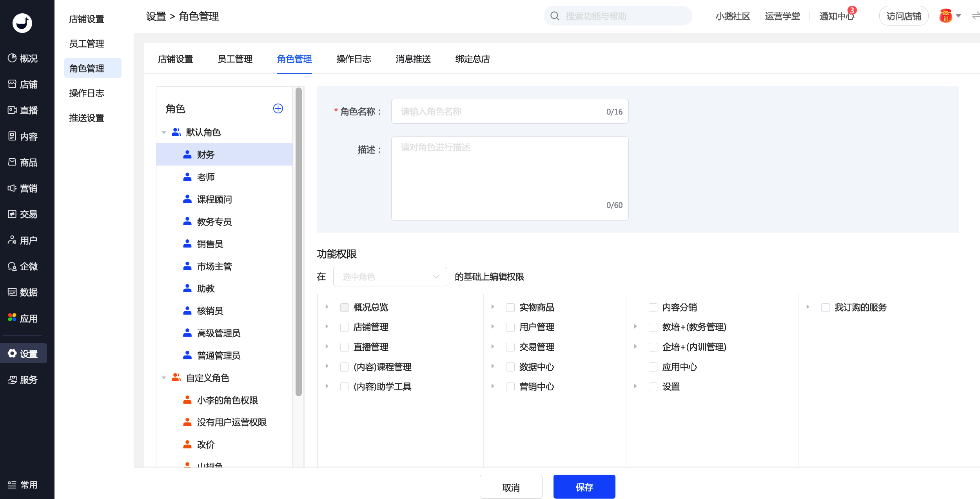Expand the 教培+(教务管理) permission node
This screenshot has width=980, height=499.
click(x=635, y=327)
